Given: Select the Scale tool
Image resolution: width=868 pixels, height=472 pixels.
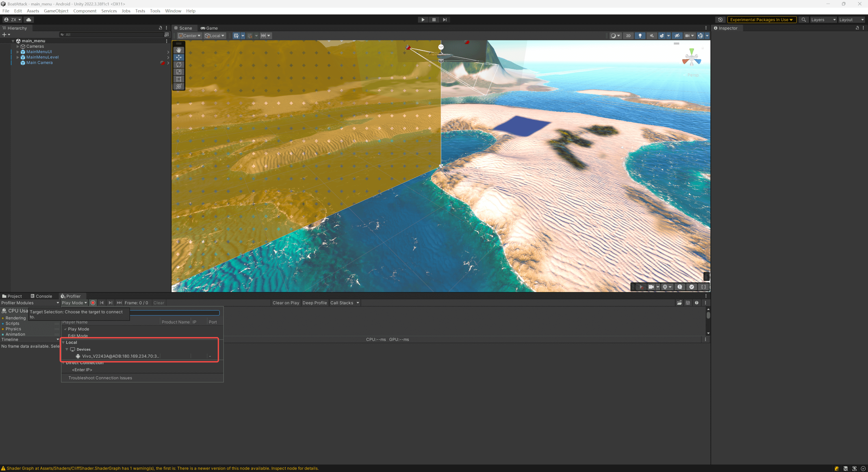Looking at the screenshot, I should pos(179,72).
